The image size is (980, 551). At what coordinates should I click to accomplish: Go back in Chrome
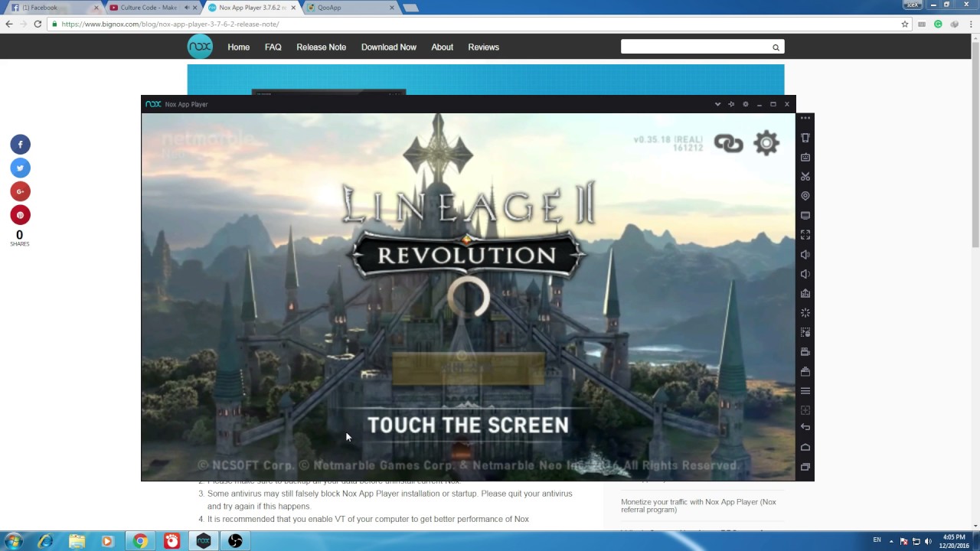pos(9,24)
